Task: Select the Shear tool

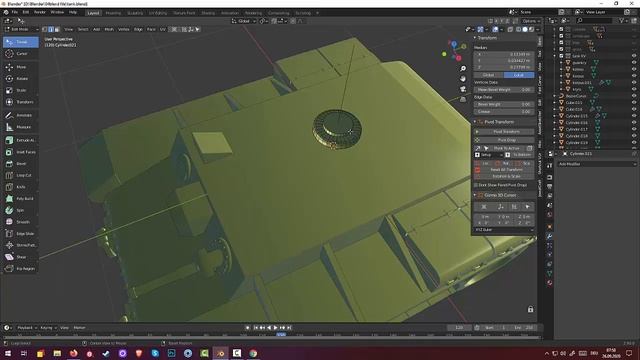Action: 20,257
